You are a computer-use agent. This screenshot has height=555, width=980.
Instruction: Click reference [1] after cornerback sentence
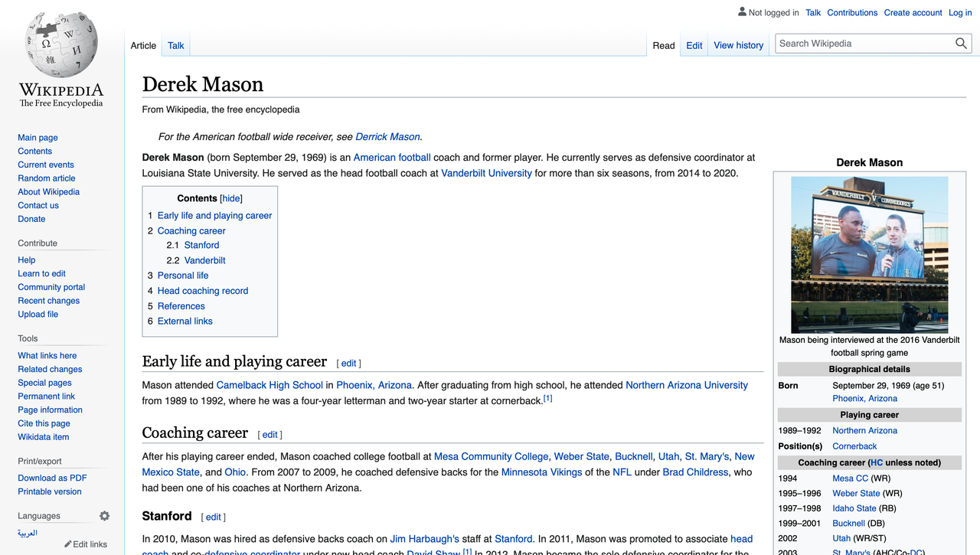(x=547, y=398)
